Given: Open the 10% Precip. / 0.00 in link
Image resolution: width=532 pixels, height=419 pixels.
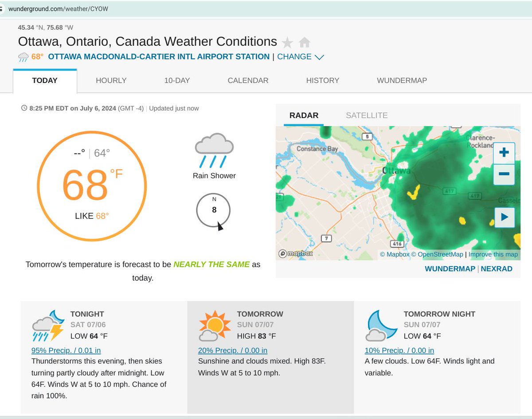Looking at the screenshot, I should point(399,350).
